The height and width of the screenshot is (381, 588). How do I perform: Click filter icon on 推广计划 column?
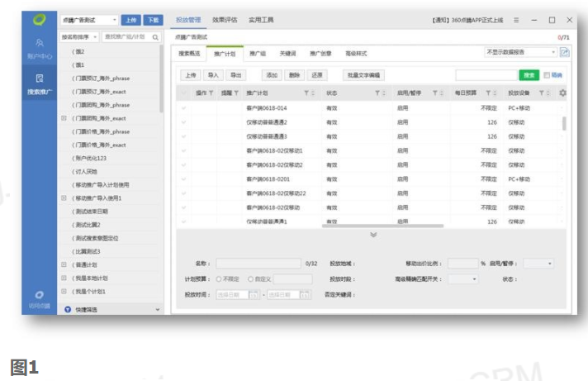click(306, 93)
